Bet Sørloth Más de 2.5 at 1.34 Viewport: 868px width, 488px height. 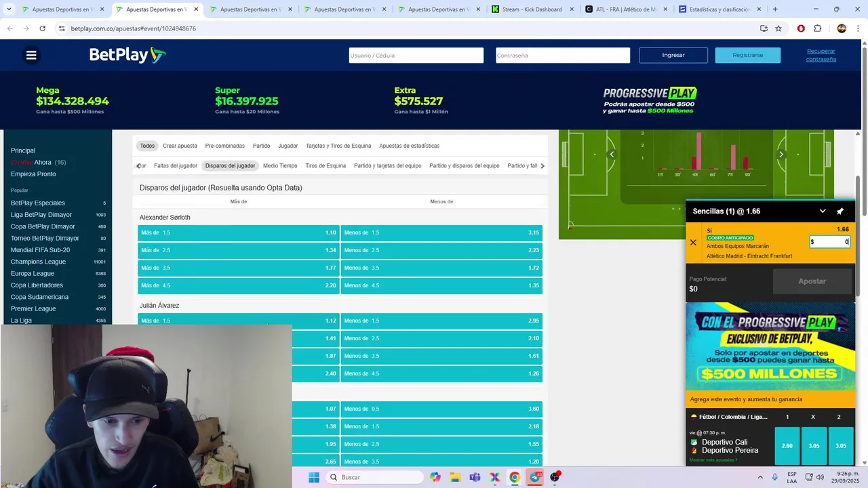click(239, 250)
